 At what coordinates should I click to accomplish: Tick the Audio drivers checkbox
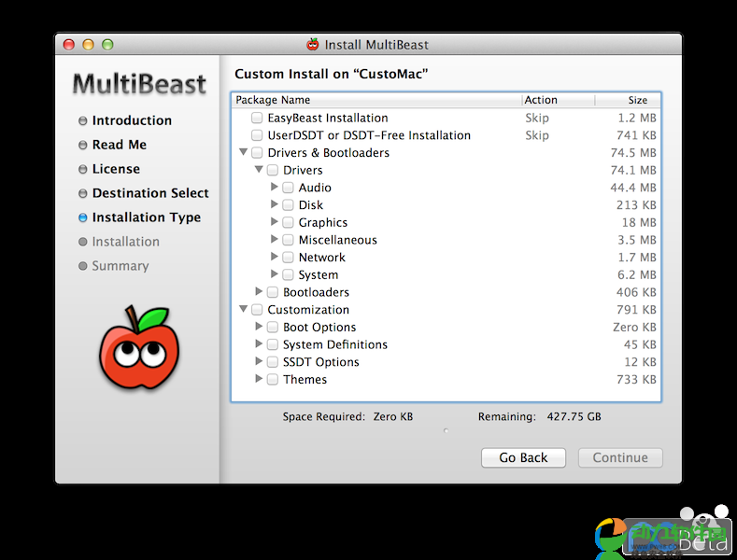pyautogui.click(x=288, y=188)
